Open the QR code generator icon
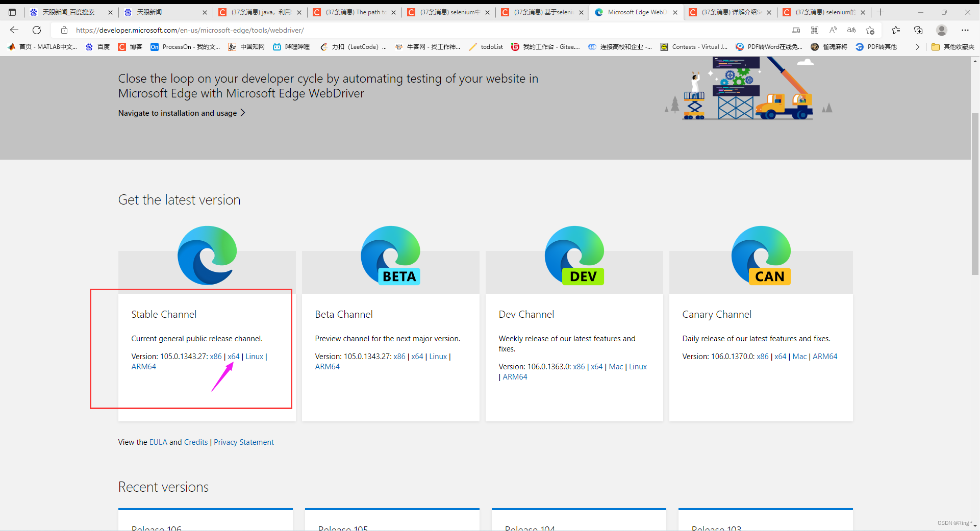This screenshot has width=980, height=531. point(815,30)
